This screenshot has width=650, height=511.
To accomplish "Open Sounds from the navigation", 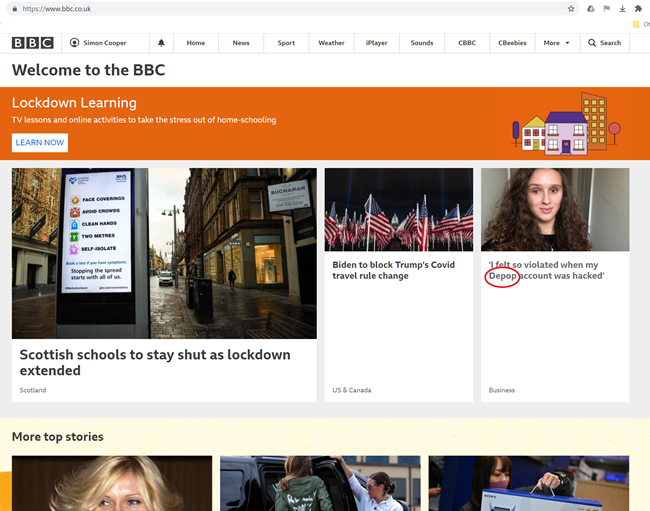I will point(422,43).
